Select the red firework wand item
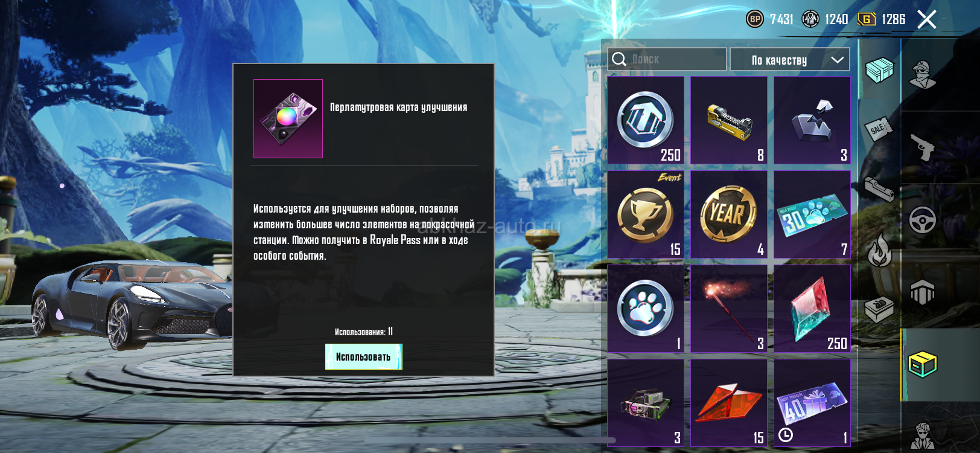Screen dimensions: 980x453 (x=729, y=309)
